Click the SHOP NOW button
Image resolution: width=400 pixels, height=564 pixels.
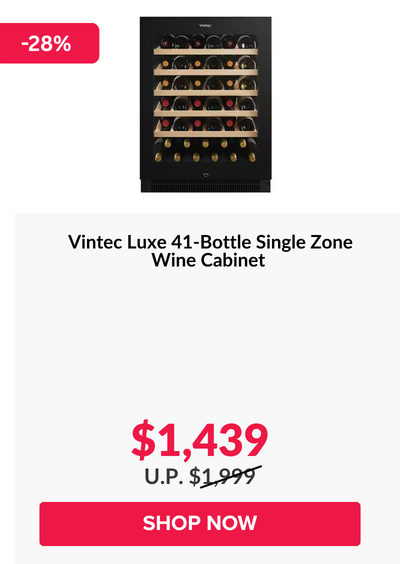tap(200, 524)
